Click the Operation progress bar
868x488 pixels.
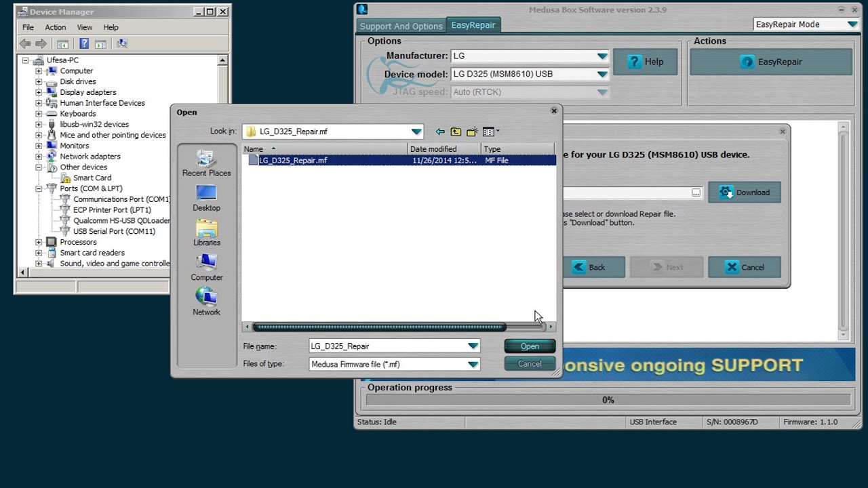(608, 400)
